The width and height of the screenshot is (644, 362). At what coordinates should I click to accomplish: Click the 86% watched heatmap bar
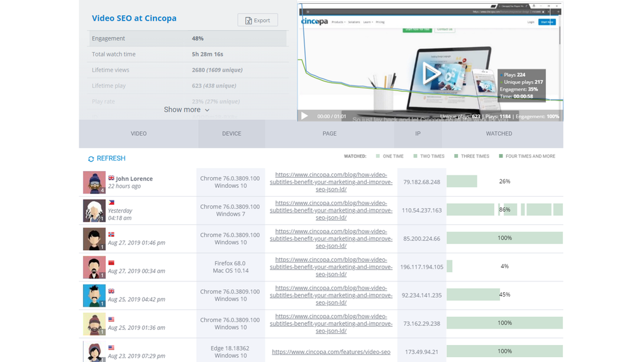[x=505, y=209]
